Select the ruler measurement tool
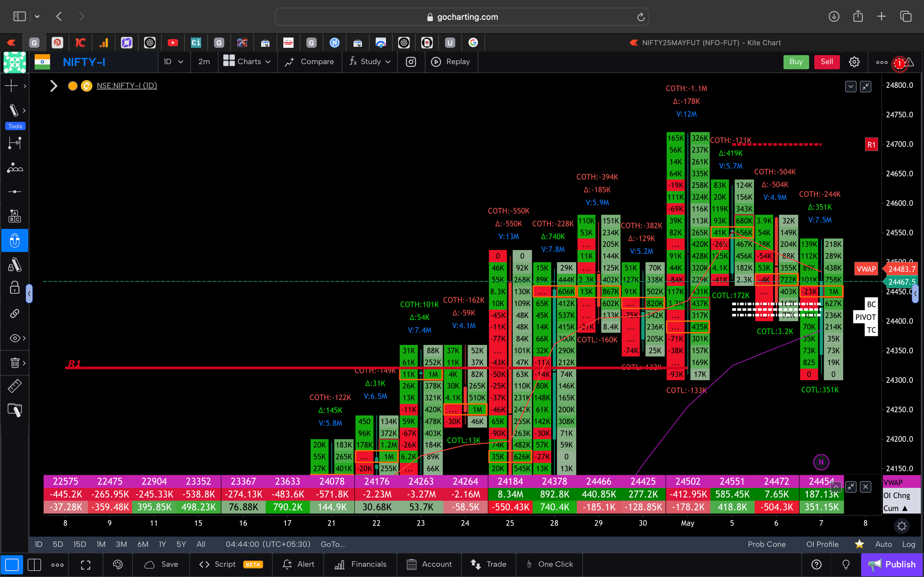 pyautogui.click(x=15, y=386)
